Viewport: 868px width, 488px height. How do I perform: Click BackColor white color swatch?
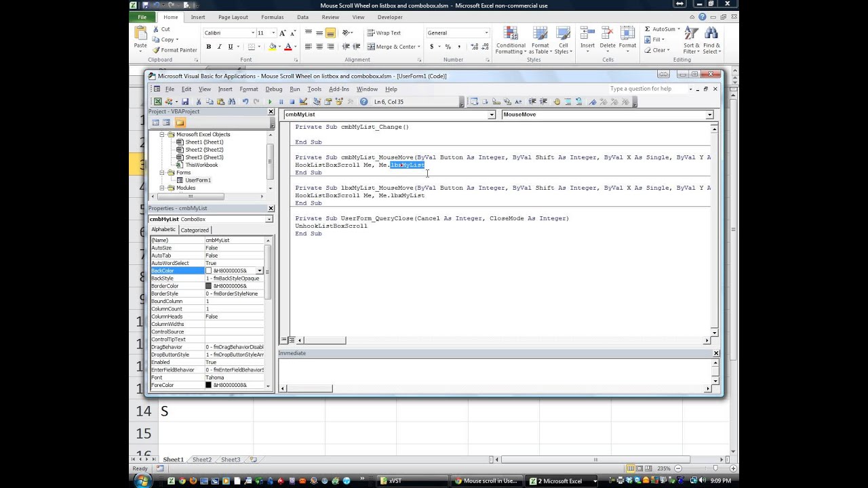pos(209,270)
